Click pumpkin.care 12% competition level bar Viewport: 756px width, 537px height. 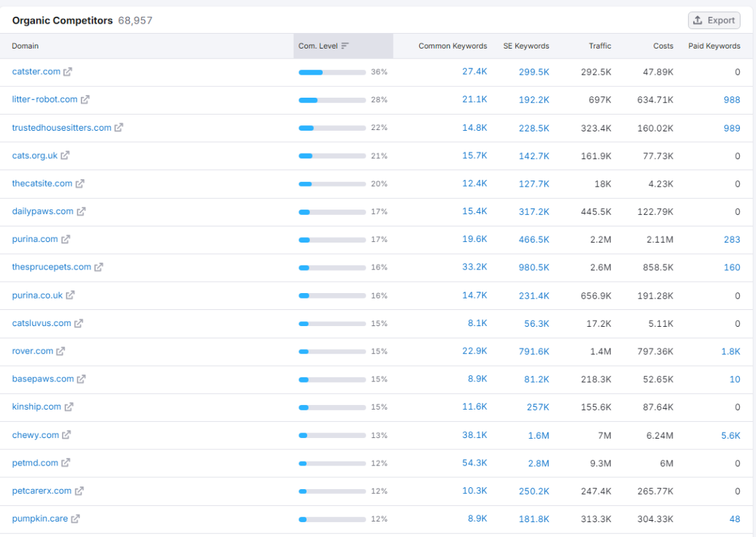click(x=332, y=519)
